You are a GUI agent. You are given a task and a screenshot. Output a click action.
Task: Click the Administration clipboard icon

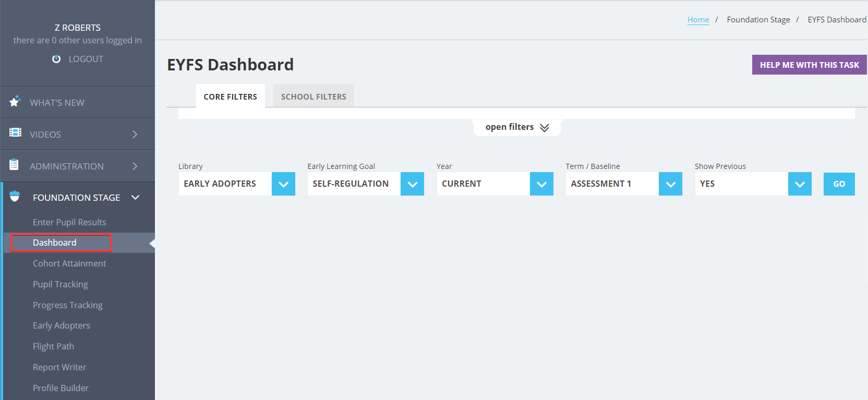pyautogui.click(x=14, y=165)
